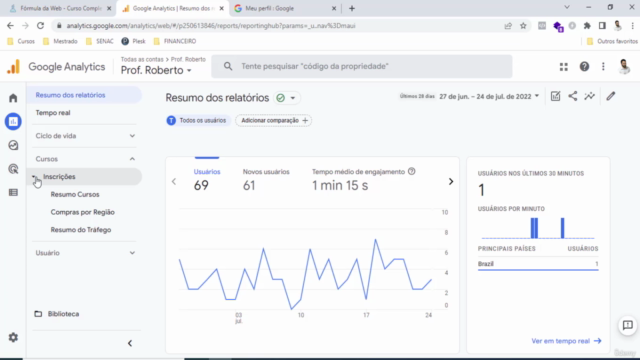This screenshot has width=640, height=360.
Task: Open Tempo real report
Action: click(x=53, y=113)
